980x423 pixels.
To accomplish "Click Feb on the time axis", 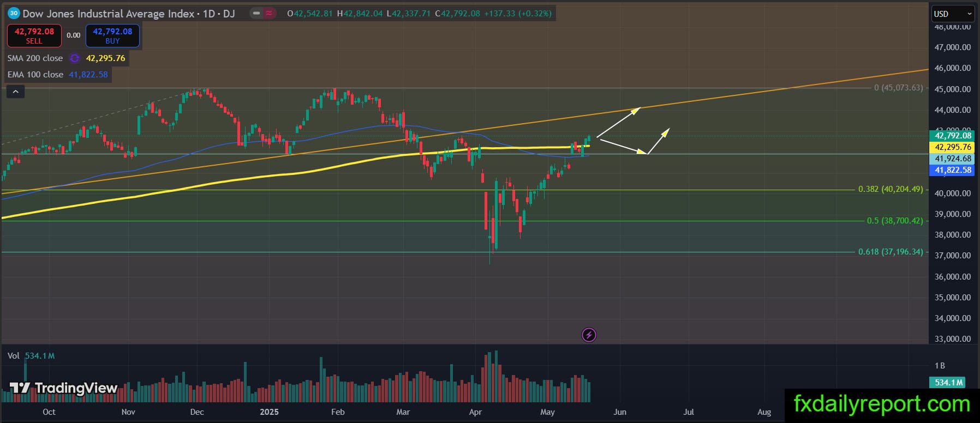I will [338, 412].
